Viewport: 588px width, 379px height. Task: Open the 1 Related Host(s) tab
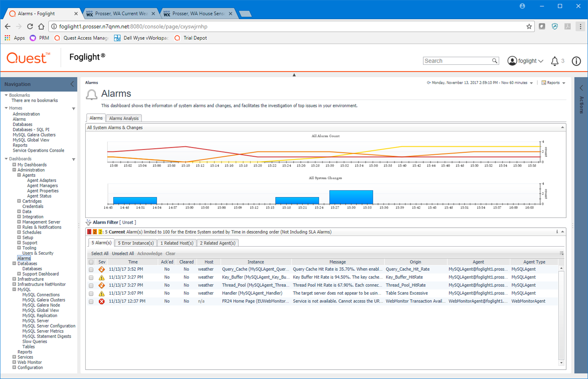(177, 243)
